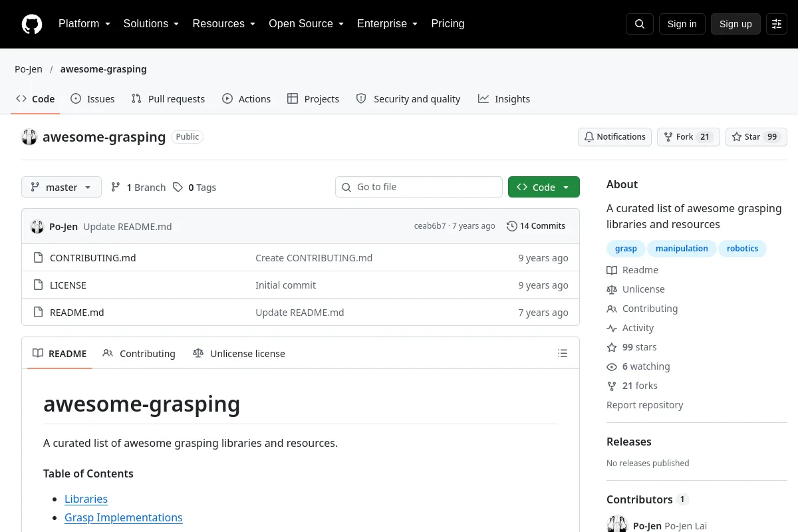Open the master branch selector
The width and height of the screenshot is (798, 532).
61,187
